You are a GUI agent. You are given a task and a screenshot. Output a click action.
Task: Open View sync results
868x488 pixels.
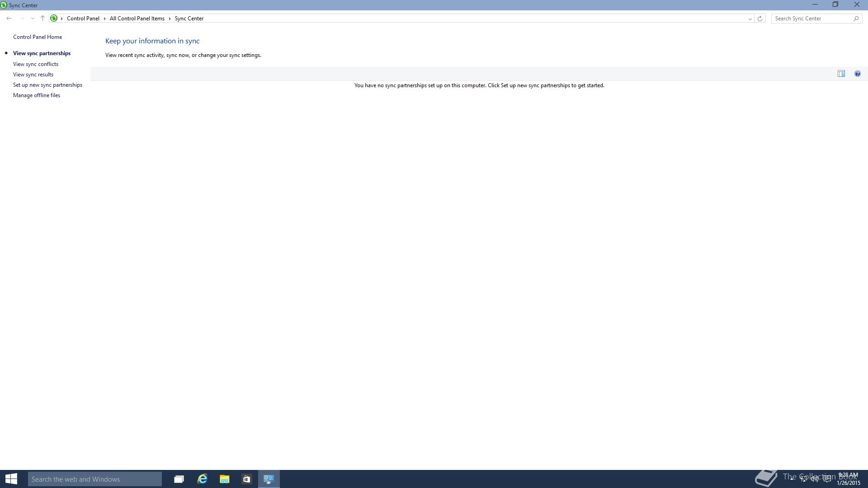pyautogui.click(x=33, y=75)
